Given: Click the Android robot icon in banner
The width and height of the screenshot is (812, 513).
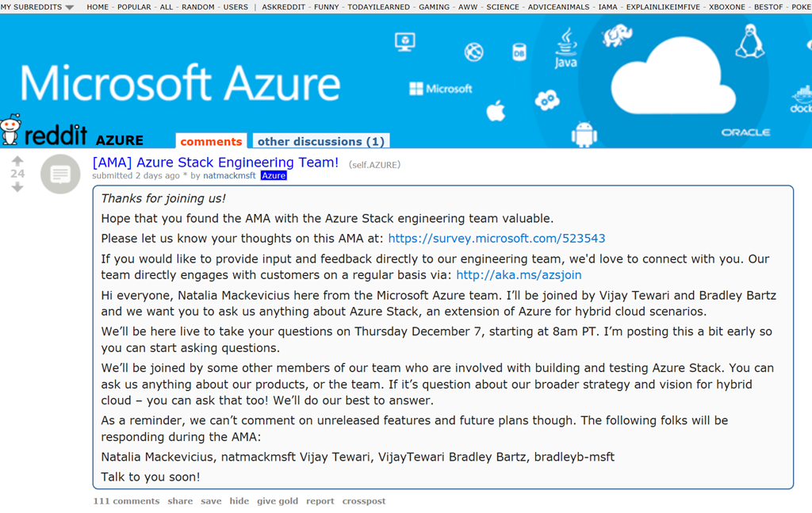Looking at the screenshot, I should coord(584,134).
